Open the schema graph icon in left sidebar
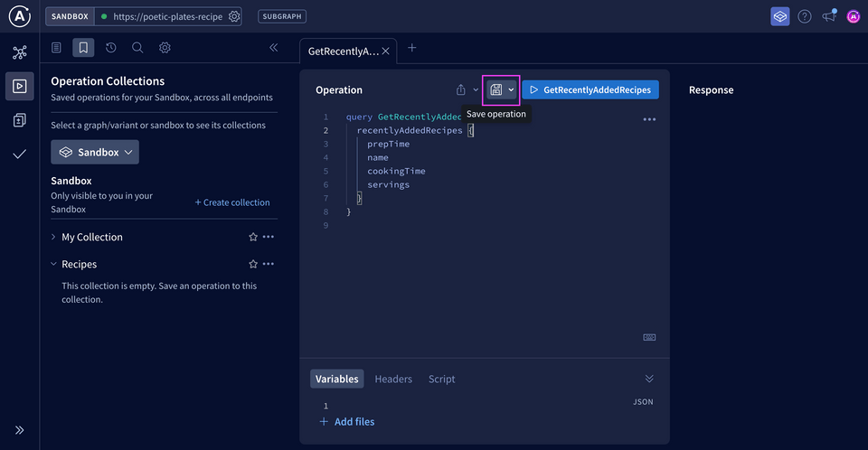This screenshot has width=868, height=450. pos(19,52)
